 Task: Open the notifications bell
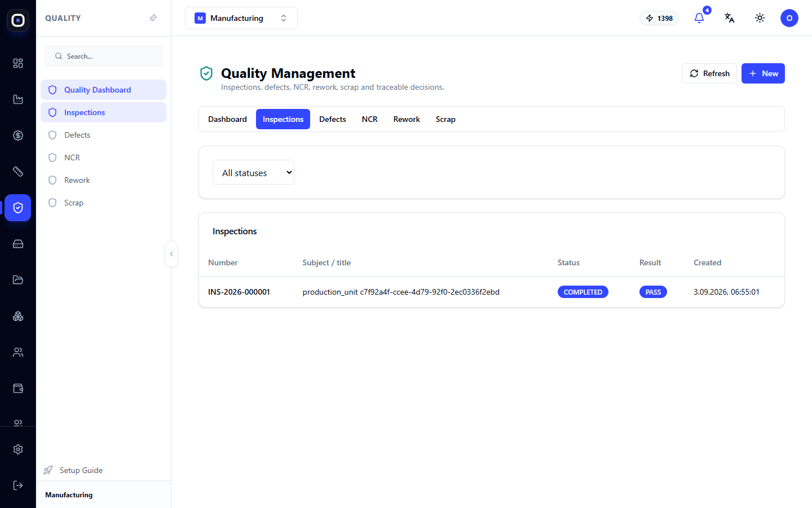699,18
